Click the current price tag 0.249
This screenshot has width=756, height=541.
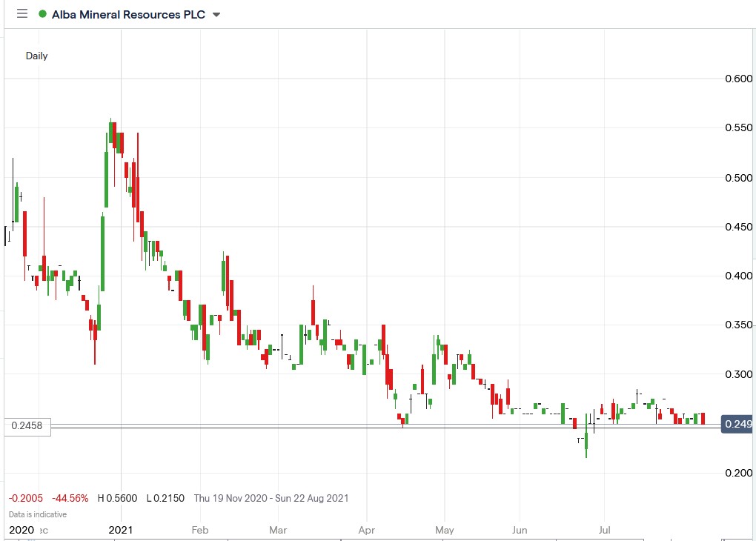click(737, 424)
